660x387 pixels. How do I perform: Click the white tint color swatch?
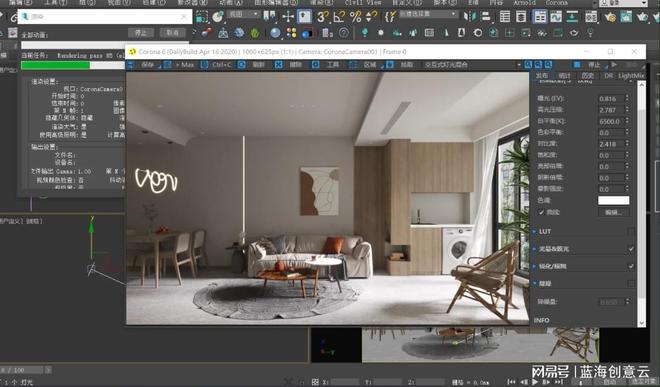click(x=614, y=200)
